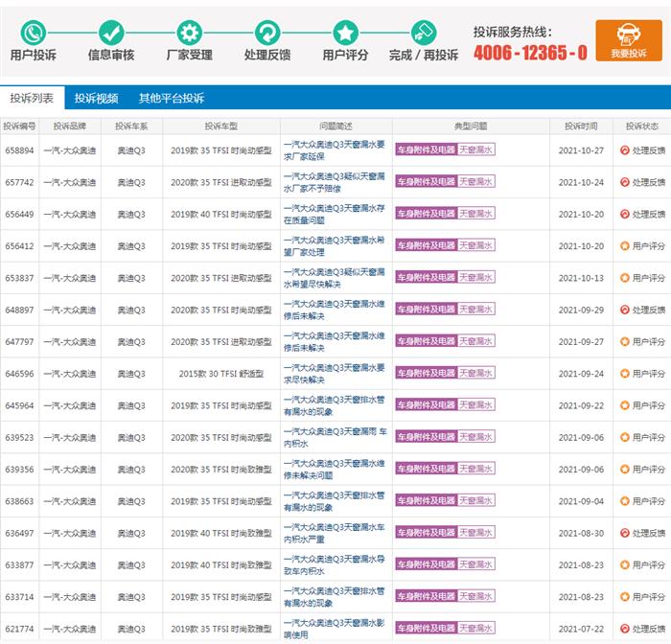Viewport: 671px width, 644px height.
Task: Click complaint number 658894
Action: 19,150
